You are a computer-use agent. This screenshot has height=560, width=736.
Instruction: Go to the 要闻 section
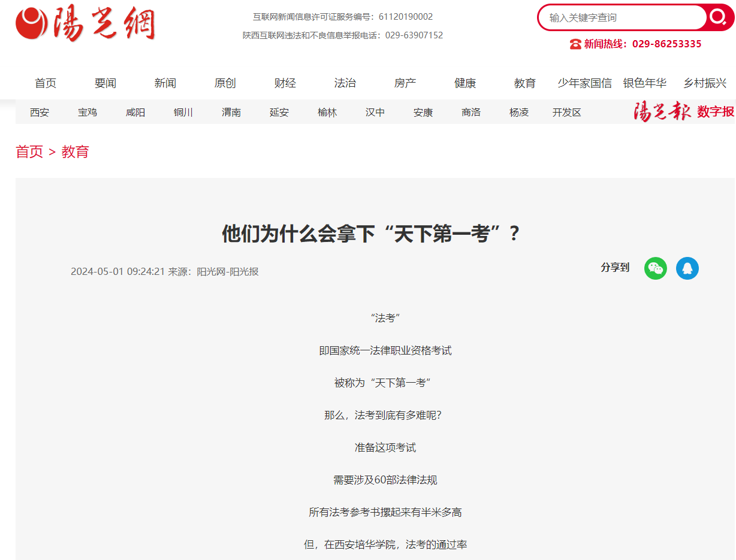pos(105,83)
